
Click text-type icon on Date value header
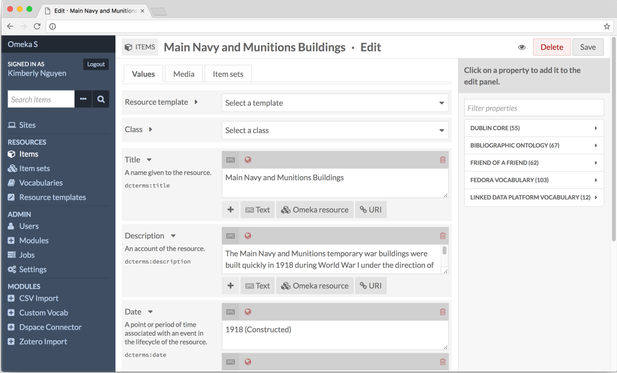[231, 312]
